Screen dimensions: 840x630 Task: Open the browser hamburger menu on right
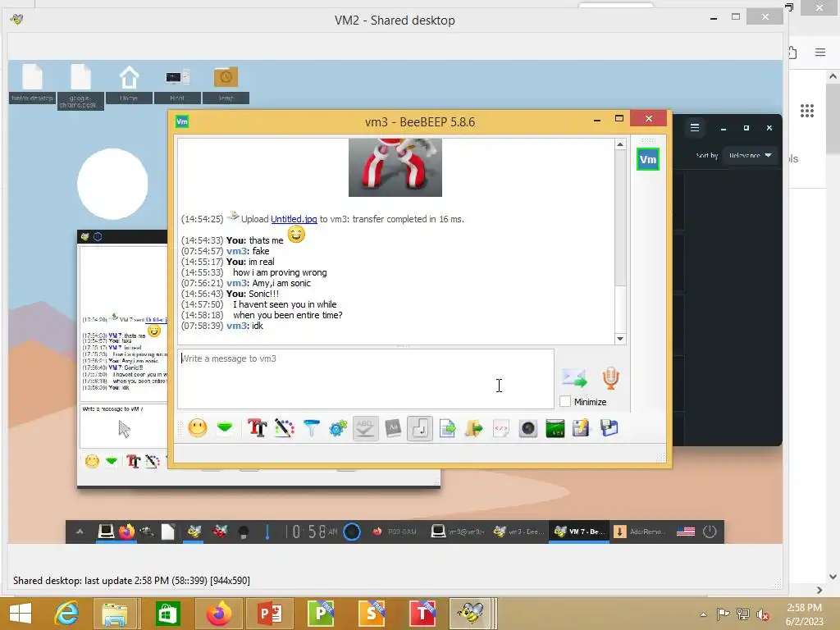coord(820,52)
